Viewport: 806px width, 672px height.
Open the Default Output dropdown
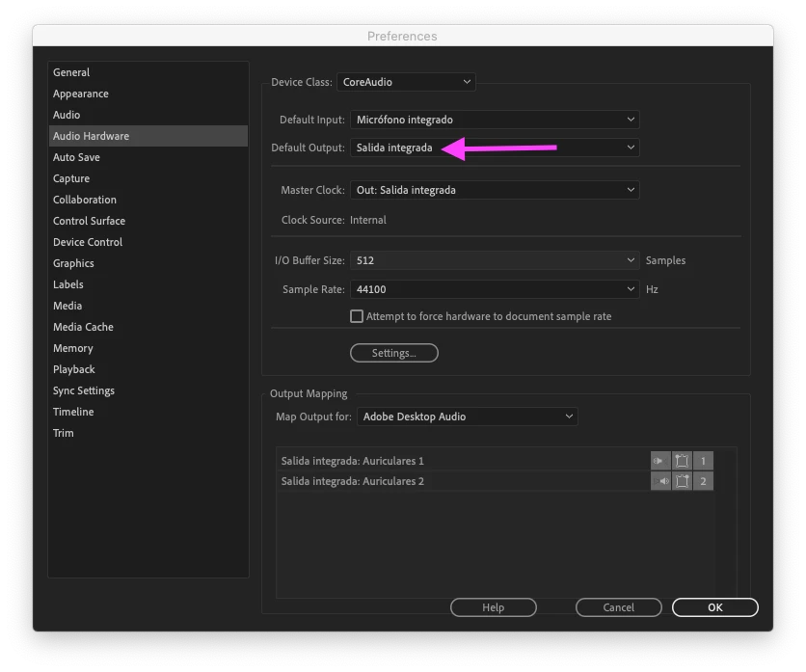pos(495,148)
